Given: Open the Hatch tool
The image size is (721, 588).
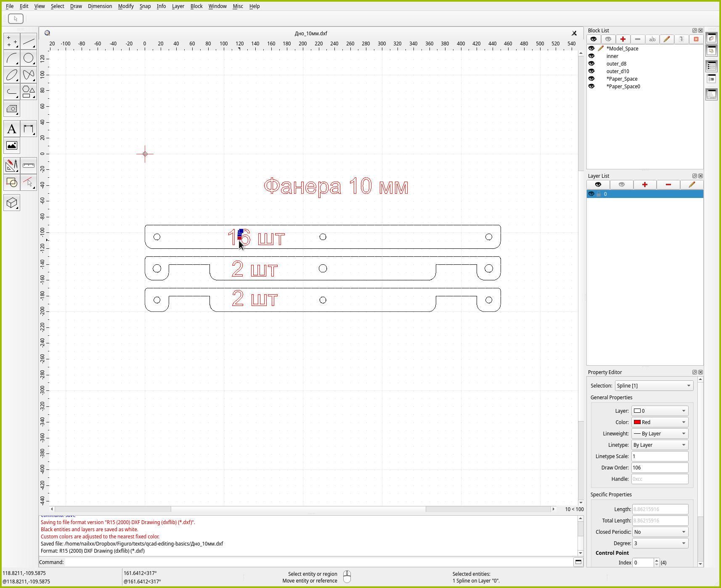Looking at the screenshot, I should pyautogui.click(x=12, y=109).
